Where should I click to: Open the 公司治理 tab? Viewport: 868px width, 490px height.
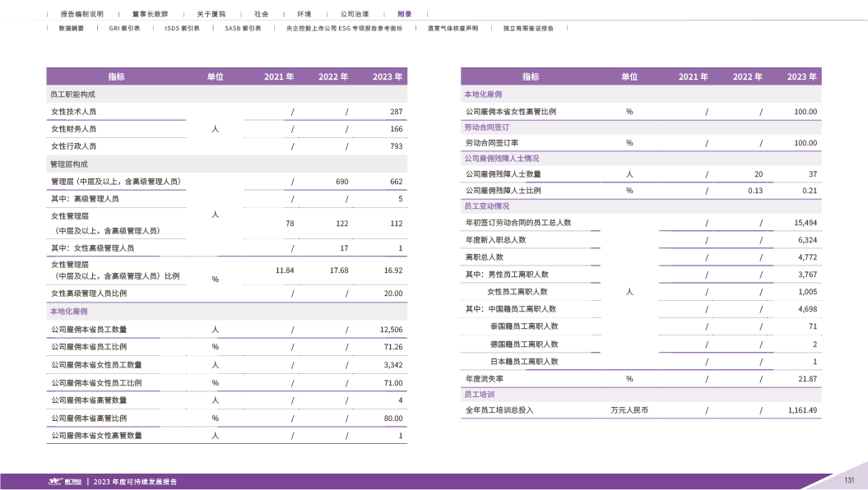tap(355, 14)
